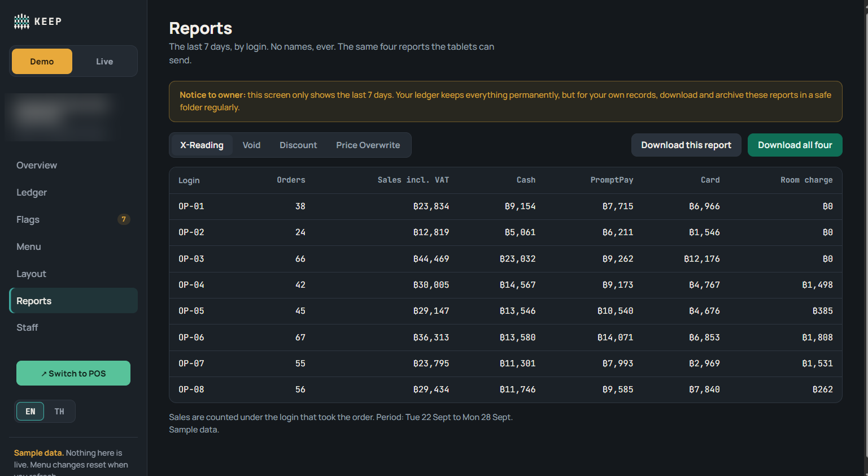
Task: Set language to TH
Action: click(59, 412)
